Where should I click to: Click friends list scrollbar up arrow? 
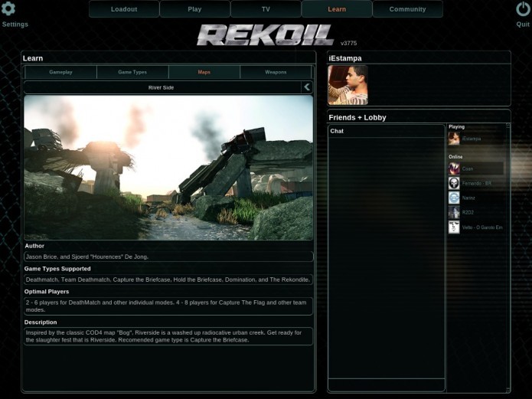(x=508, y=126)
